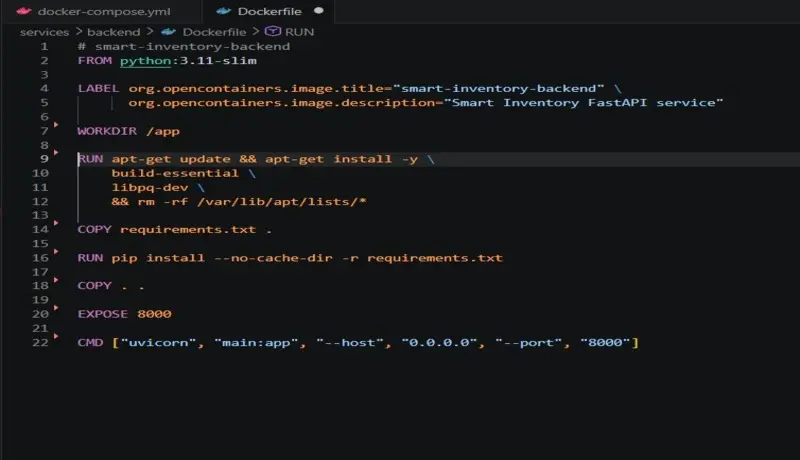This screenshot has width=800, height=460.
Task: Click the Docker whale icon in breadcrumb
Action: (168, 32)
